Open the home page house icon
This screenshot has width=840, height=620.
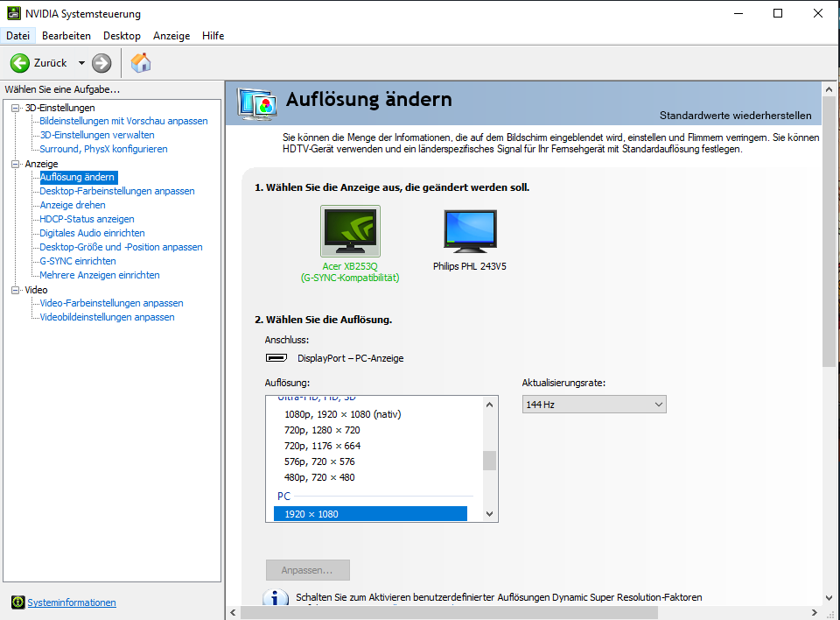coord(141,63)
